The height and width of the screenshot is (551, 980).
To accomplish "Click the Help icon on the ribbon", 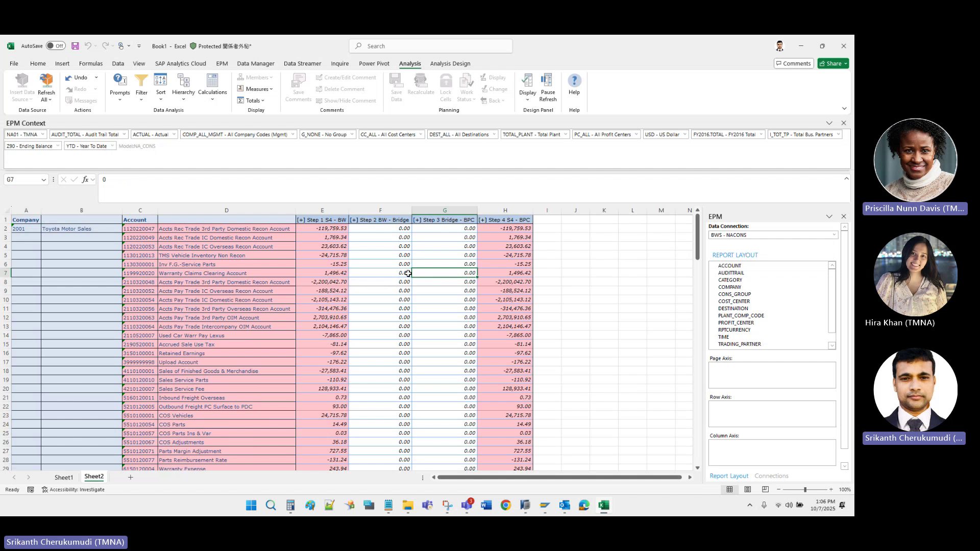I will coord(574,83).
